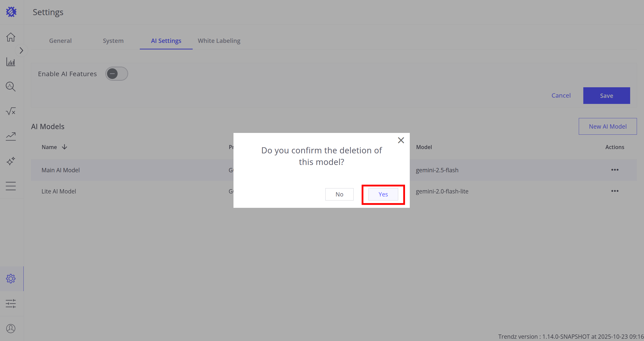Open actions menu for Lite AI Model
Image resolution: width=644 pixels, height=341 pixels.
(615, 191)
